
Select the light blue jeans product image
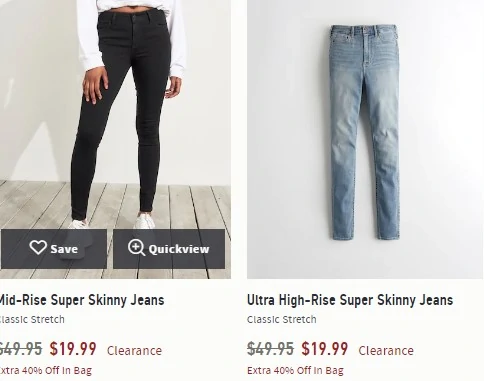point(365,139)
